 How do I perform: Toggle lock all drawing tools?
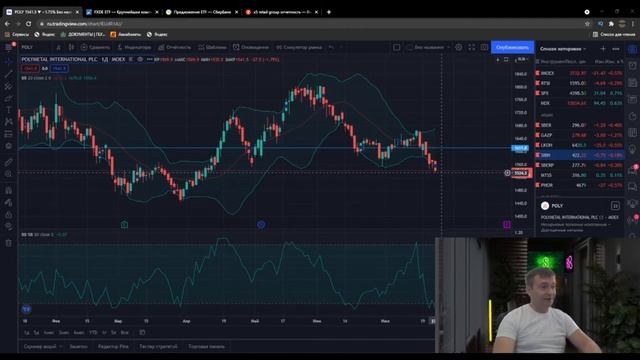point(8,215)
